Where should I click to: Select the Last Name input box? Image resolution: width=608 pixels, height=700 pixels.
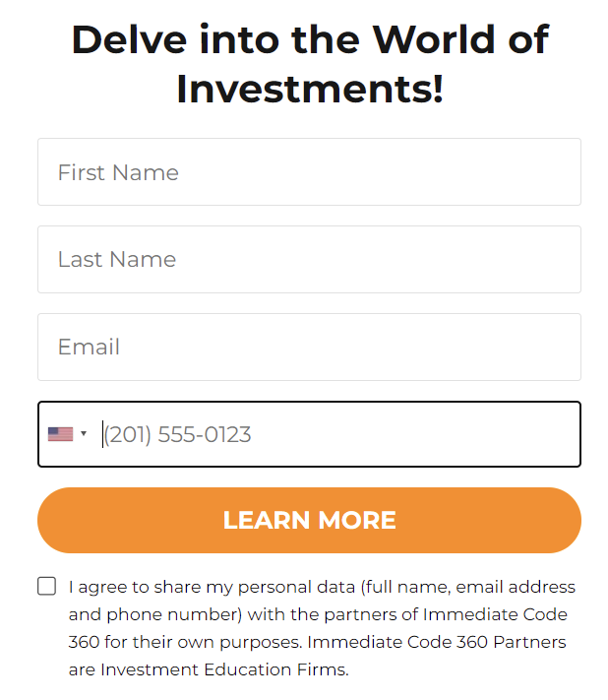[x=309, y=259]
